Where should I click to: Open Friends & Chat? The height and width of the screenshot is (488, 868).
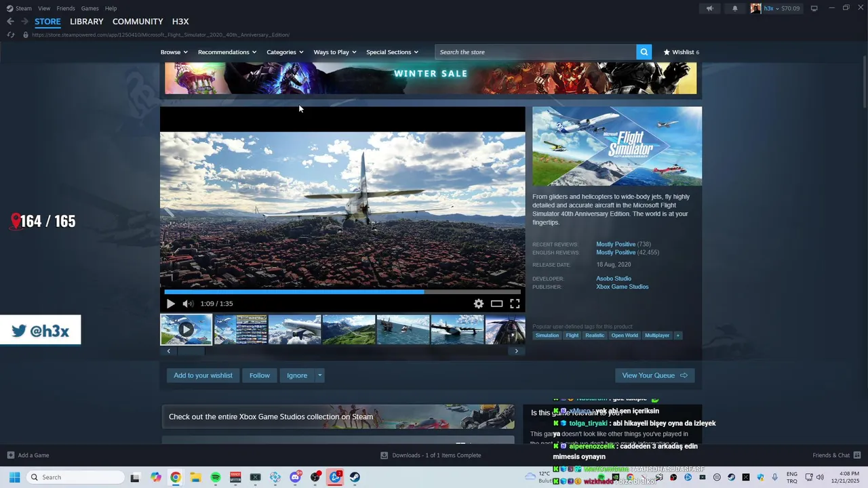[837, 455]
